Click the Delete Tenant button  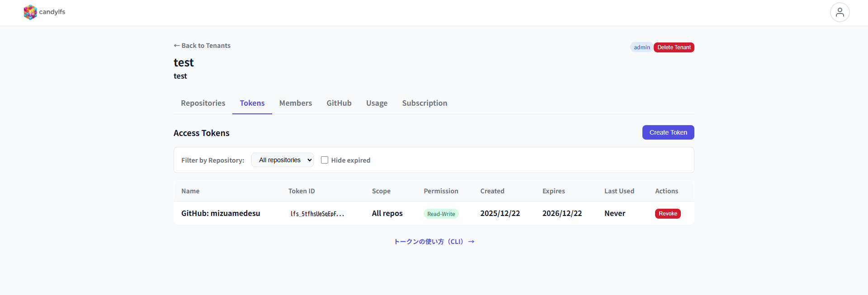tap(674, 47)
